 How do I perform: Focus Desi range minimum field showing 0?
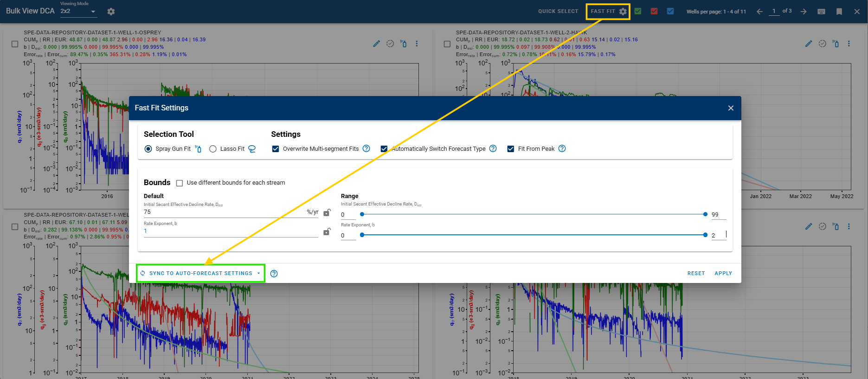(x=348, y=215)
